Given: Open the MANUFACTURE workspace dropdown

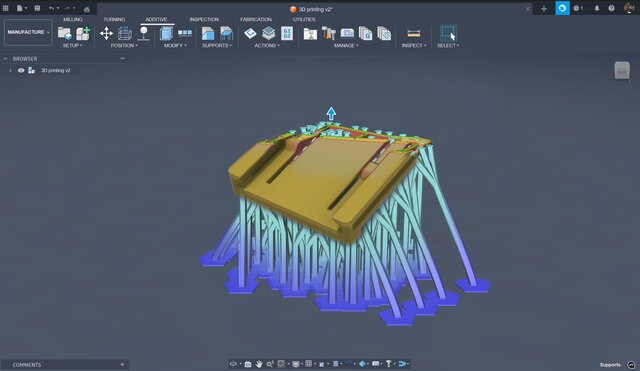Looking at the screenshot, I should tap(28, 32).
